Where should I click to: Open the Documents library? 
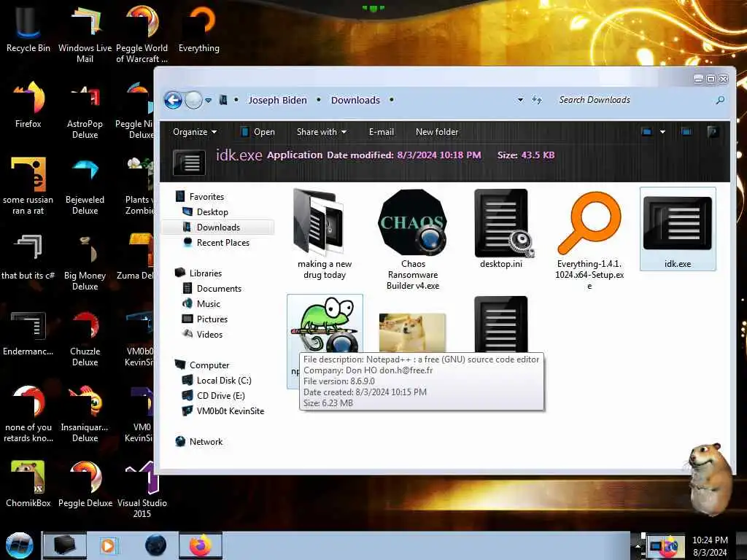[x=212, y=289]
